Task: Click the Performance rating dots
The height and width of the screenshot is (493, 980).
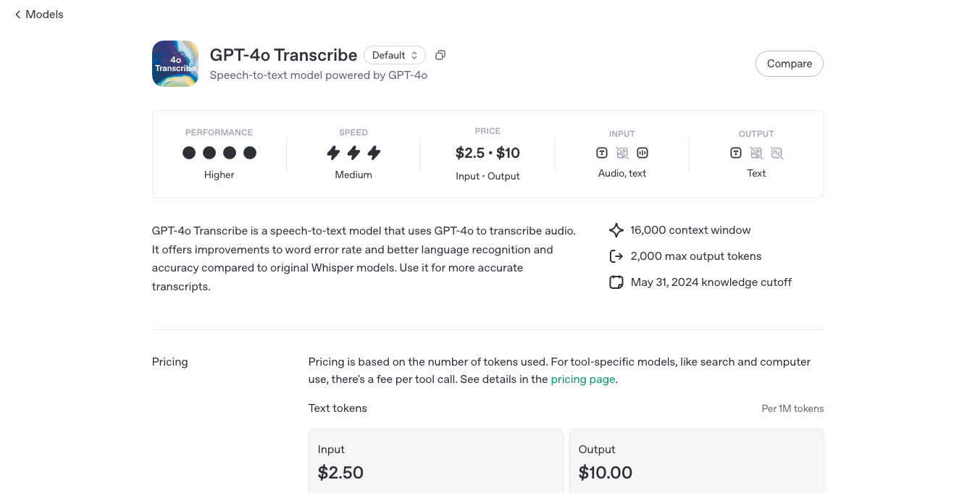Action: point(219,153)
